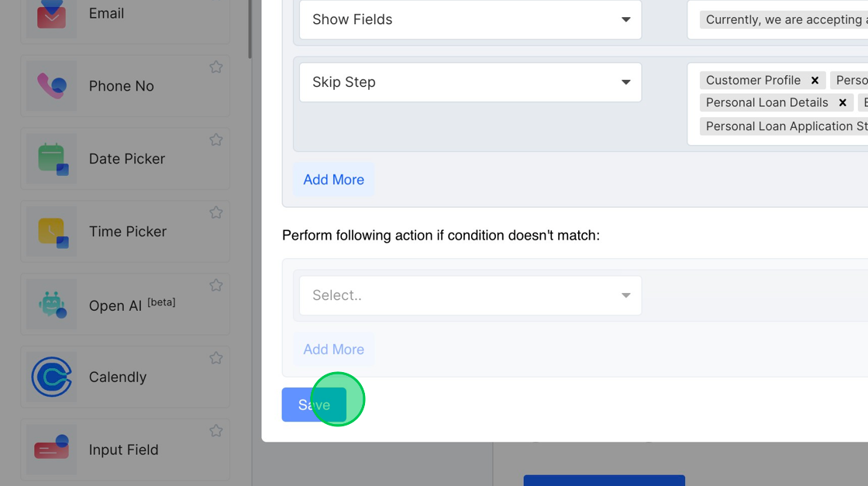Click the Email envelope icon
868x486 pixels.
pos(51,14)
